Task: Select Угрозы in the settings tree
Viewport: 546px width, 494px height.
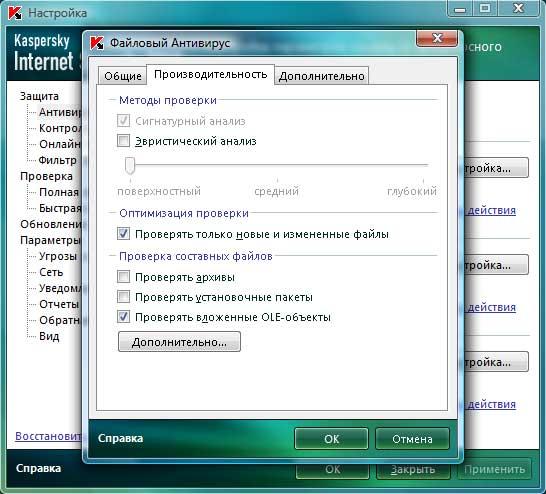Action: click(58, 256)
